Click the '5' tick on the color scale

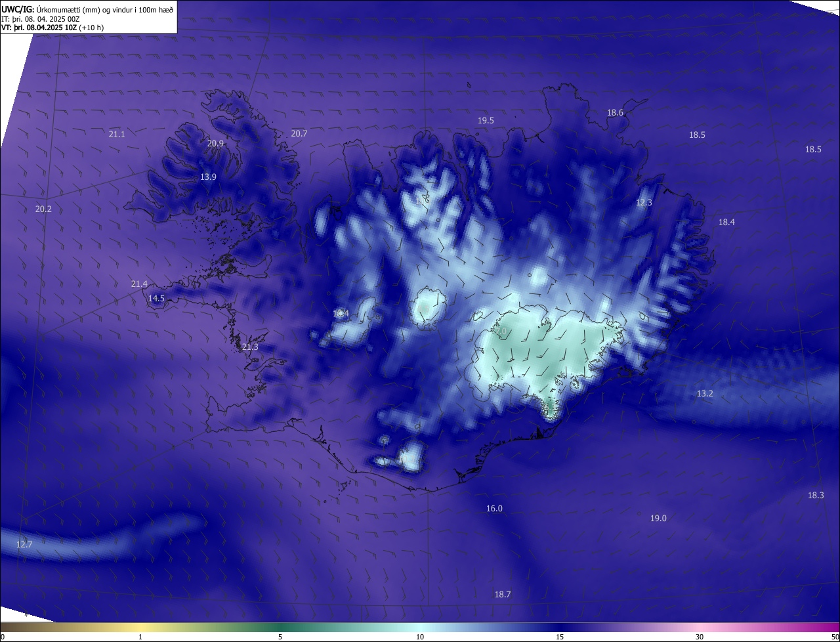pos(280,637)
